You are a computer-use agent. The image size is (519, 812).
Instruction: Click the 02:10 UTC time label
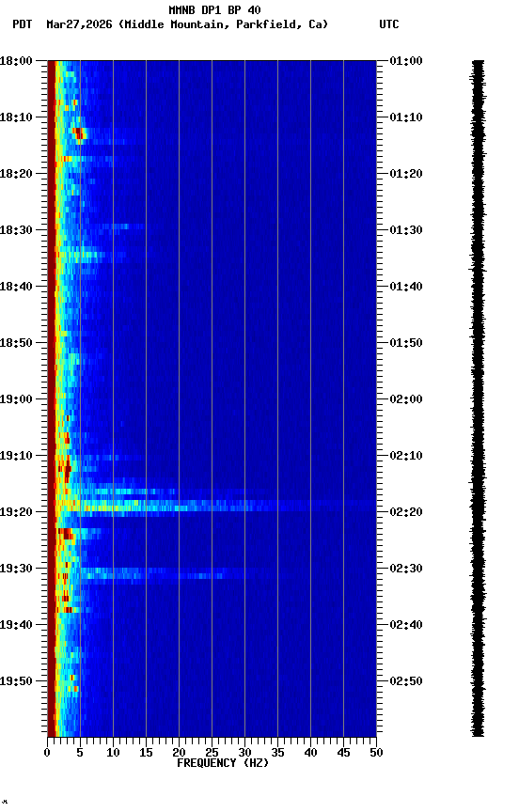[x=406, y=456]
